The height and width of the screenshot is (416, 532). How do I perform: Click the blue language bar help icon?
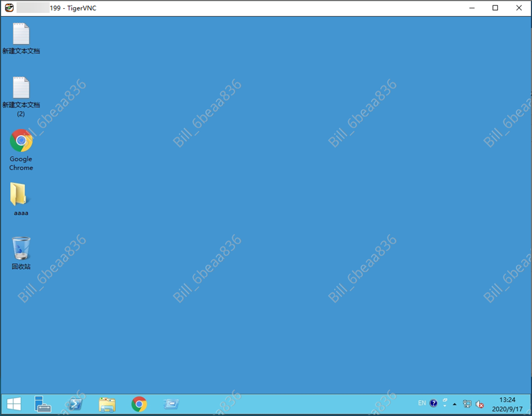(434, 404)
